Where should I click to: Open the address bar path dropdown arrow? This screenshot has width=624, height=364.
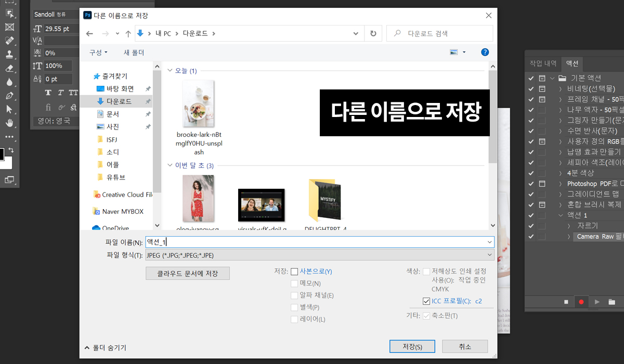pos(356,33)
